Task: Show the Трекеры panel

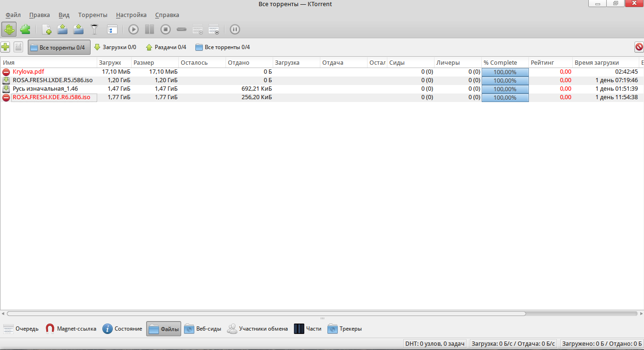Action: (x=344, y=329)
